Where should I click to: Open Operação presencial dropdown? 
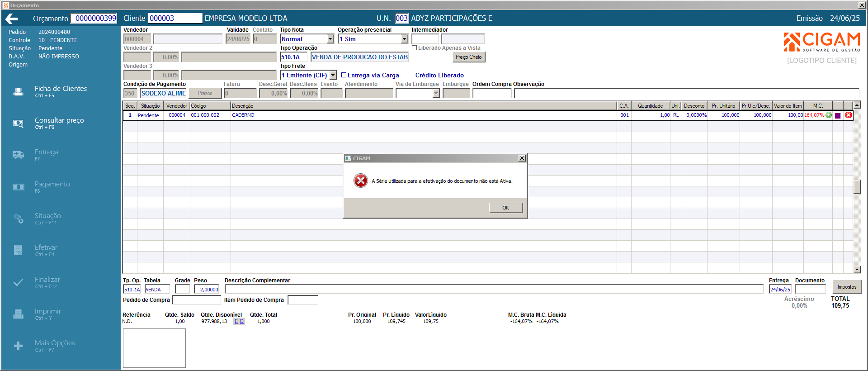(x=405, y=39)
